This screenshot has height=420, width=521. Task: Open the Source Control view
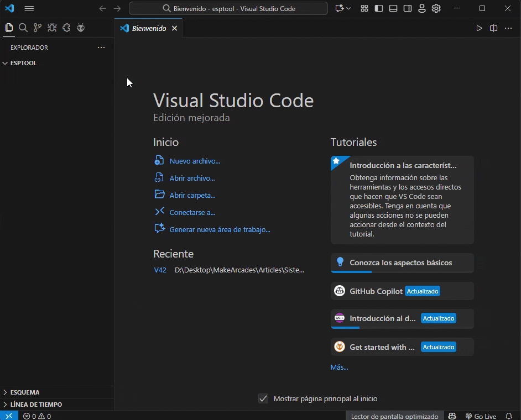pos(38,28)
